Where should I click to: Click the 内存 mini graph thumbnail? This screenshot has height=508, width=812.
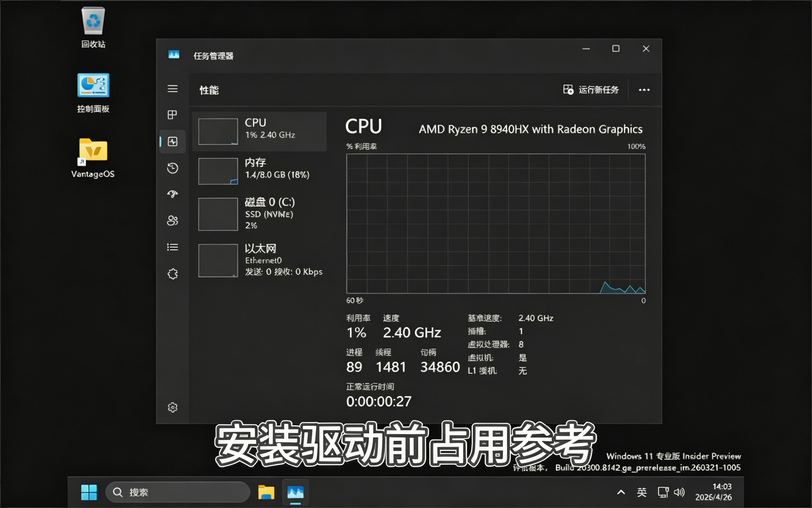(218, 171)
